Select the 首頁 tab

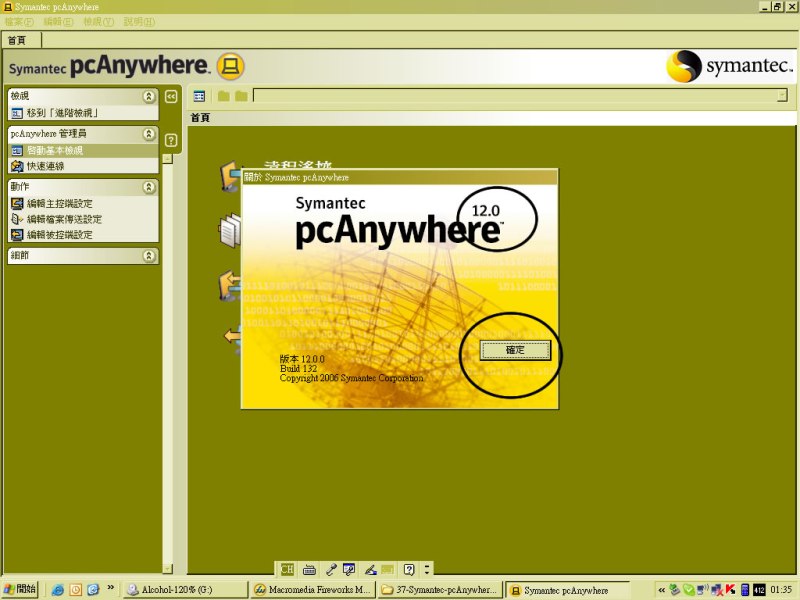pos(17,40)
